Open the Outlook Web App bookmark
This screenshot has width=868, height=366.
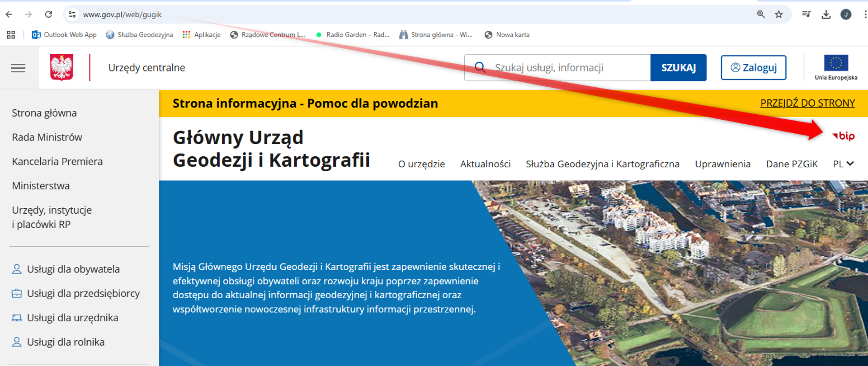tap(64, 35)
